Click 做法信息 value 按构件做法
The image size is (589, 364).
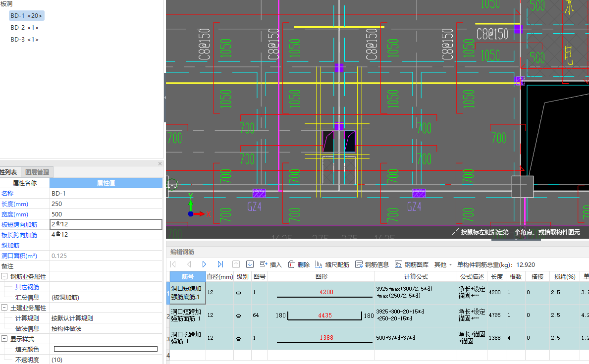pyautogui.click(x=106, y=329)
